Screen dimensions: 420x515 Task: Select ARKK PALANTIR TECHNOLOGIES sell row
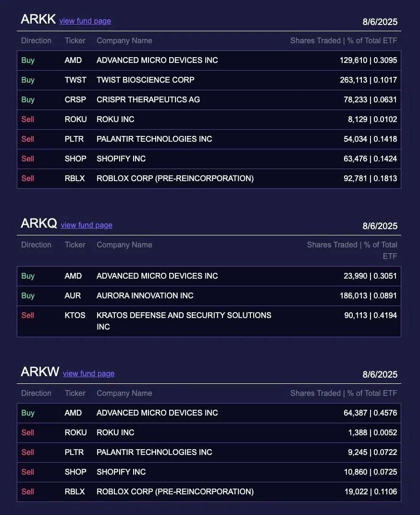pyautogui.click(x=209, y=139)
